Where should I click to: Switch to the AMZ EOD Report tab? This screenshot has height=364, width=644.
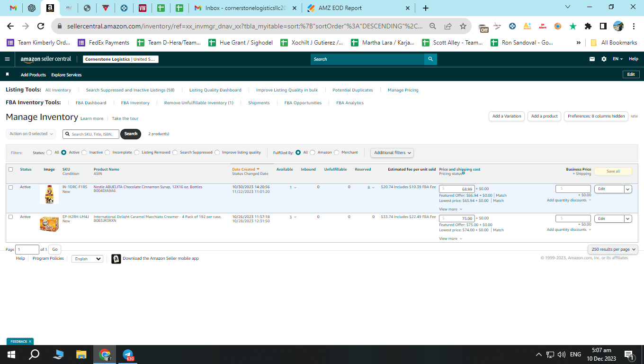(358, 8)
